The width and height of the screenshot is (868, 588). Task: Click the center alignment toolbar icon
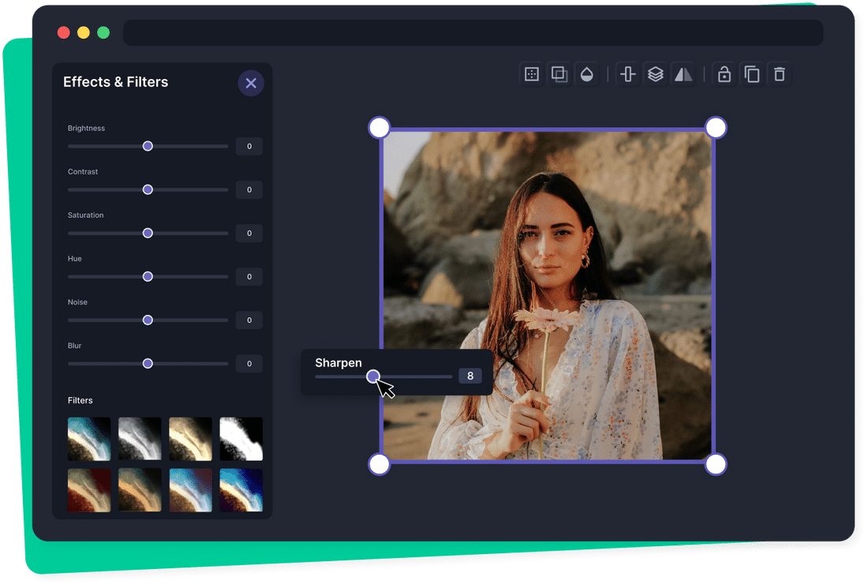(627, 73)
